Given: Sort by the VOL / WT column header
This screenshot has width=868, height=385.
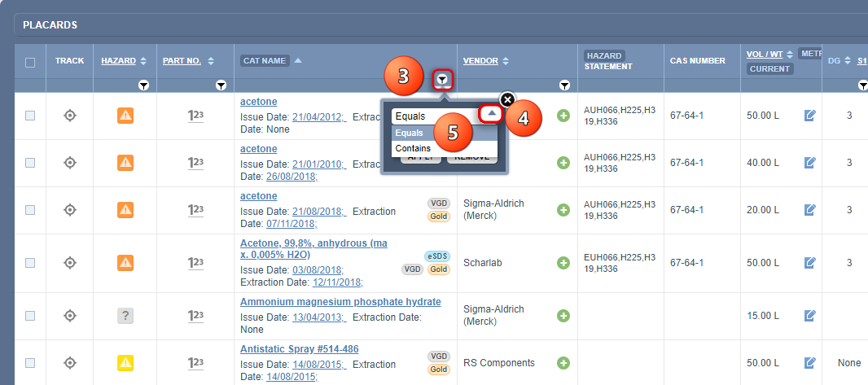Looking at the screenshot, I should (x=765, y=55).
